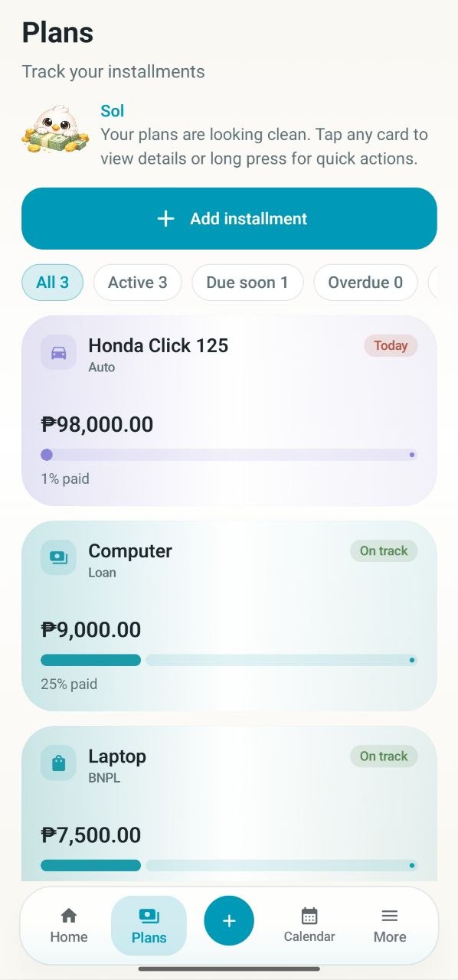Click the 25% paid progress bar on Computer

[229, 659]
